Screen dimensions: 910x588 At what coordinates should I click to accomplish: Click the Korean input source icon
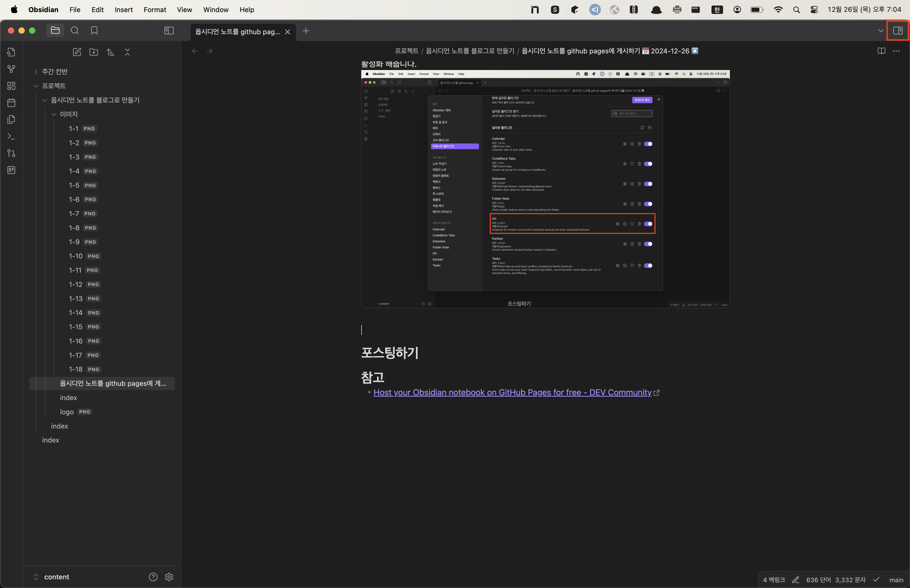[x=717, y=9]
